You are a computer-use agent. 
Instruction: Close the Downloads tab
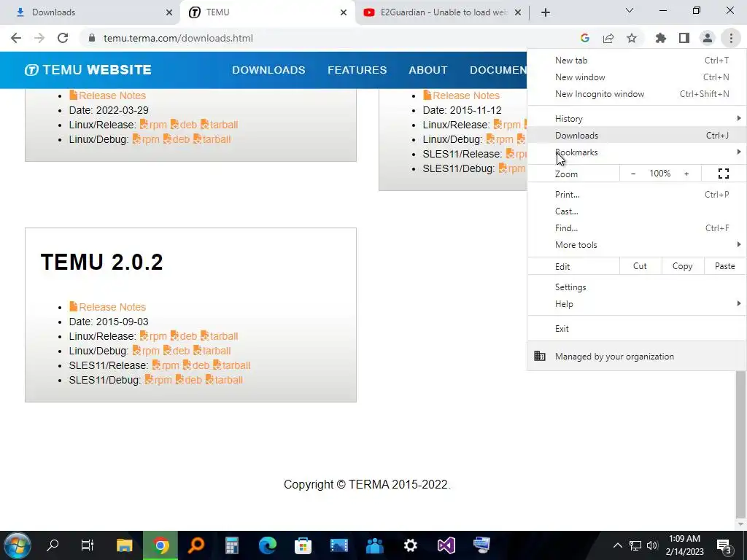click(x=169, y=12)
